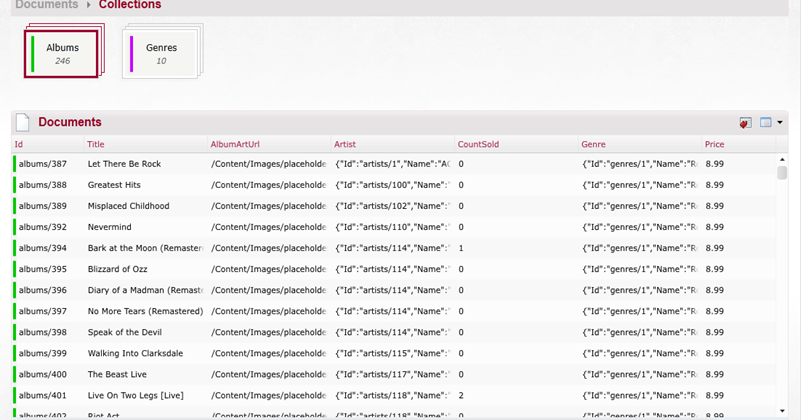Open document albums/396
This screenshot has width=801, height=420.
43,290
